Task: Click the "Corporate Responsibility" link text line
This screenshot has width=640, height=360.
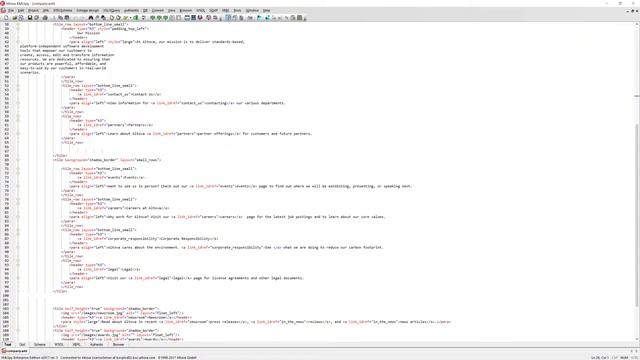Action: pyautogui.click(x=148, y=239)
